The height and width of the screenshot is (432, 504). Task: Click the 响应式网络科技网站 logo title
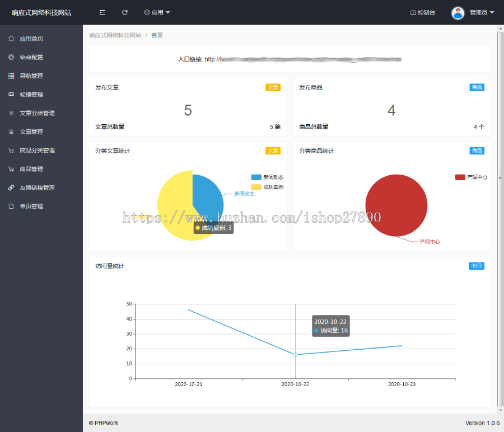pos(41,12)
